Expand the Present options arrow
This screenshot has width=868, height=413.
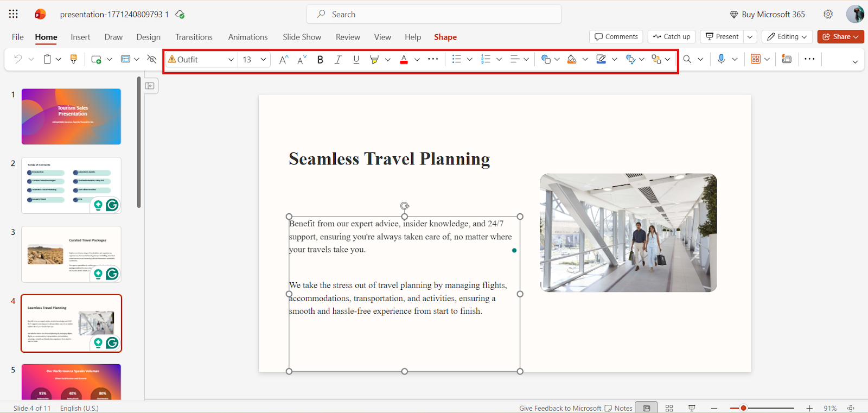[750, 37]
